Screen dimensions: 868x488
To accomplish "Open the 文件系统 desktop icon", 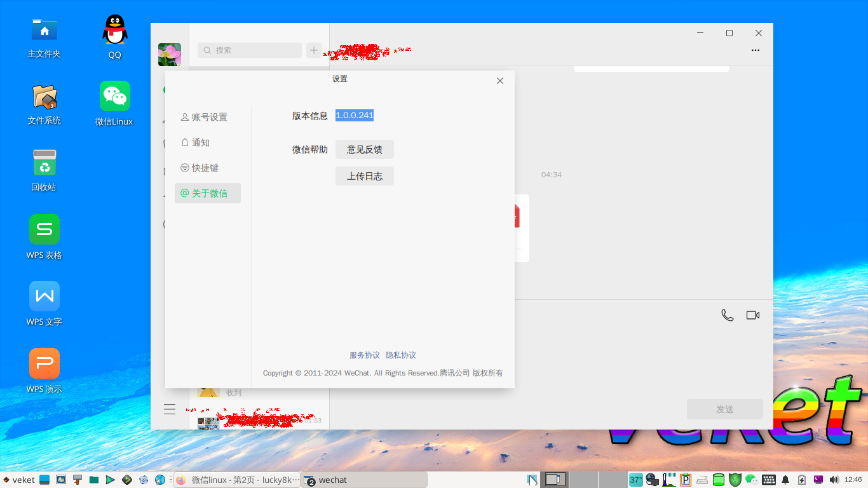I will click(44, 104).
